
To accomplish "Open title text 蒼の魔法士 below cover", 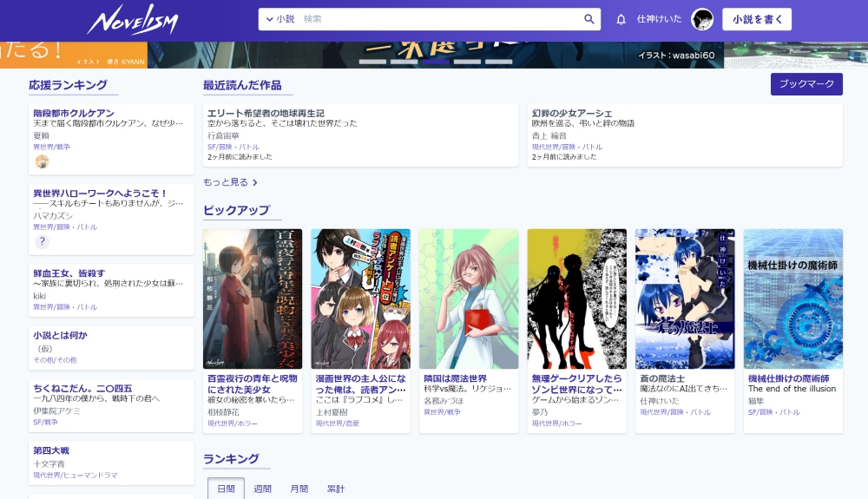I will 662,378.
